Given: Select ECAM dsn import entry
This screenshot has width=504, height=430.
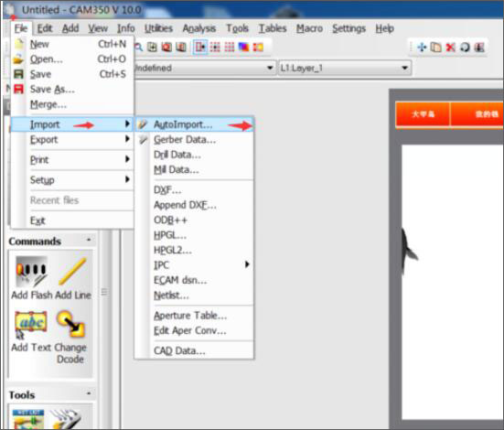Looking at the screenshot, I should pyautogui.click(x=194, y=280).
